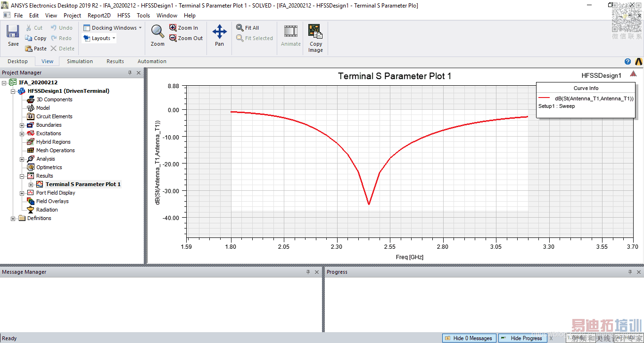The height and width of the screenshot is (343, 644).
Task: Activate the Pan tool
Action: [x=220, y=32]
